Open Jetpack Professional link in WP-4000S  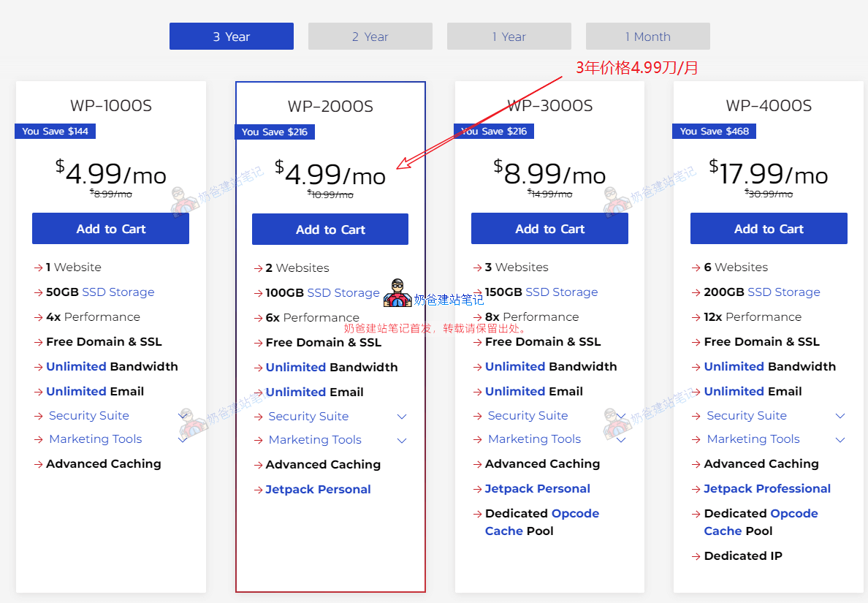[x=767, y=489]
